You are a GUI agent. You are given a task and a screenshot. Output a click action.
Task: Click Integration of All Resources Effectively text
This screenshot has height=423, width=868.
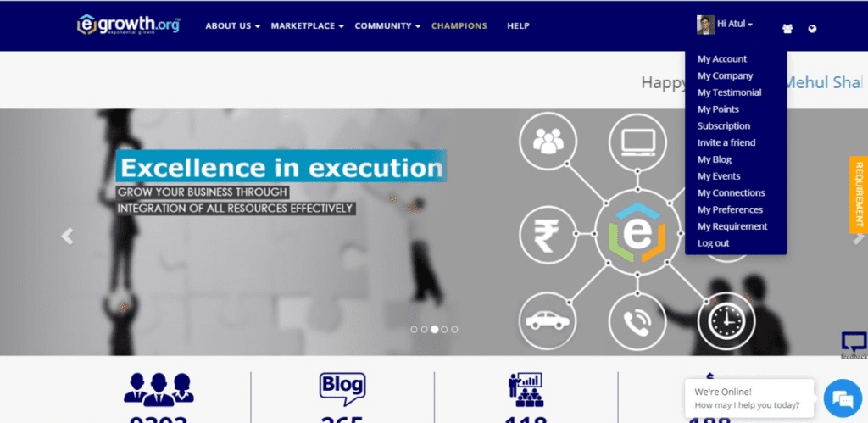(x=236, y=209)
